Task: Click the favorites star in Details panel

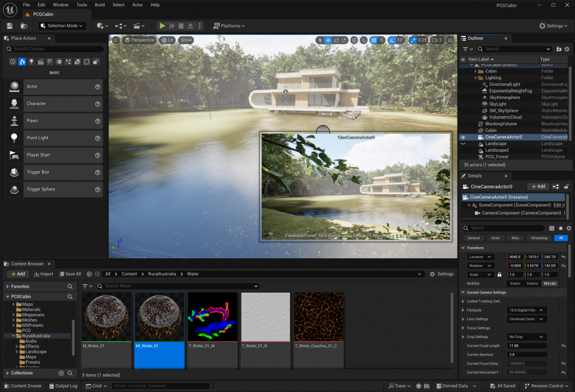Action: click(x=560, y=228)
